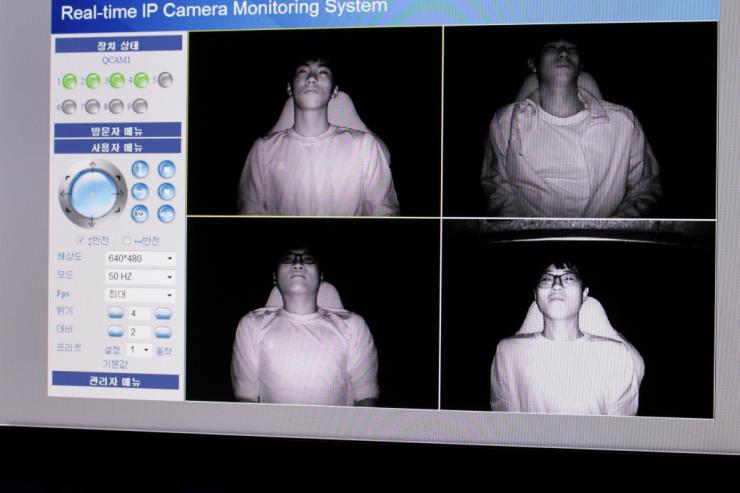Click bottom-right round blue button beside PTZ dial

point(166,214)
